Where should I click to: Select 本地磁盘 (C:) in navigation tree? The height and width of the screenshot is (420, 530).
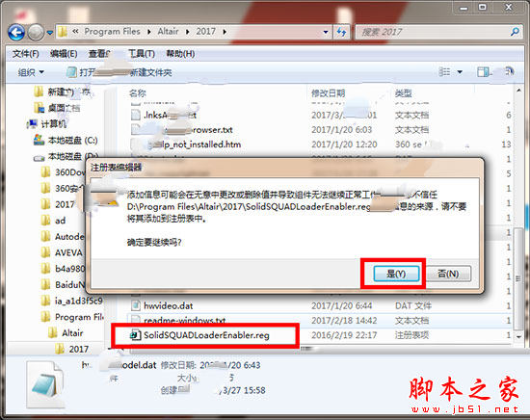coord(72,141)
